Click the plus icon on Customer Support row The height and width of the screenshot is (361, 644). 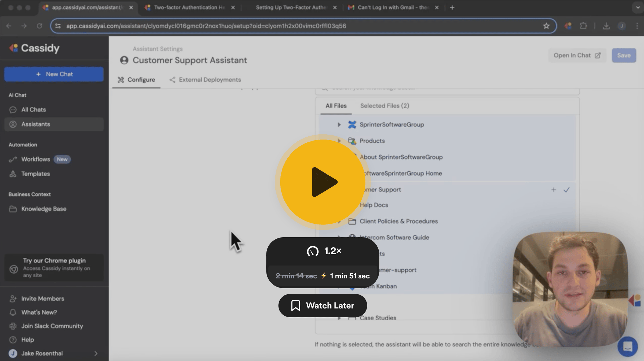tap(553, 190)
